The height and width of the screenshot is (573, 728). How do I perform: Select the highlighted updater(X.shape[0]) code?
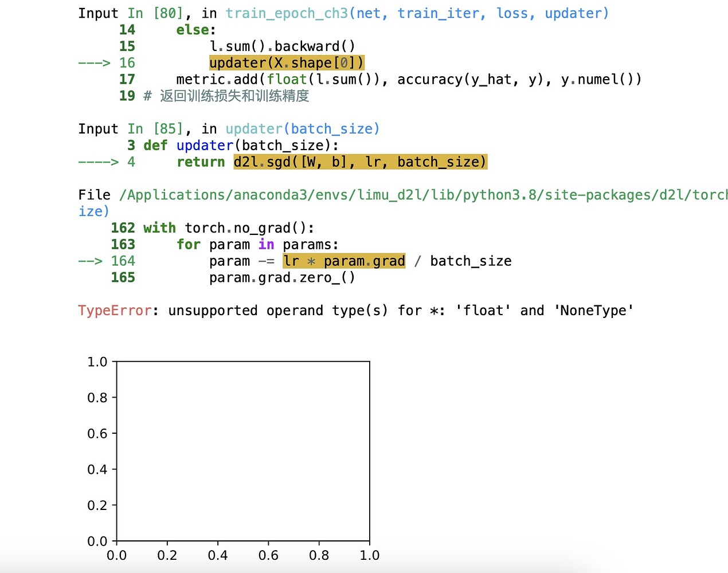(286, 62)
